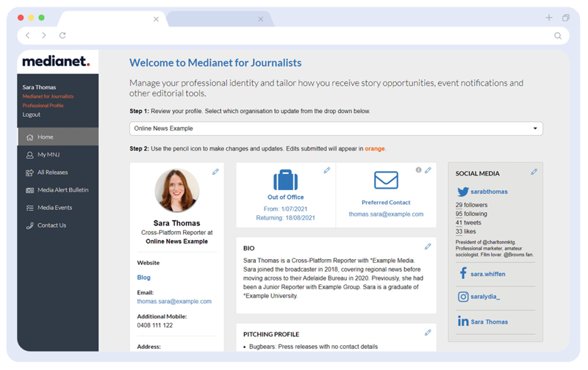The height and width of the screenshot is (370, 588).
Task: Click the browser address bar
Action: pos(293,35)
